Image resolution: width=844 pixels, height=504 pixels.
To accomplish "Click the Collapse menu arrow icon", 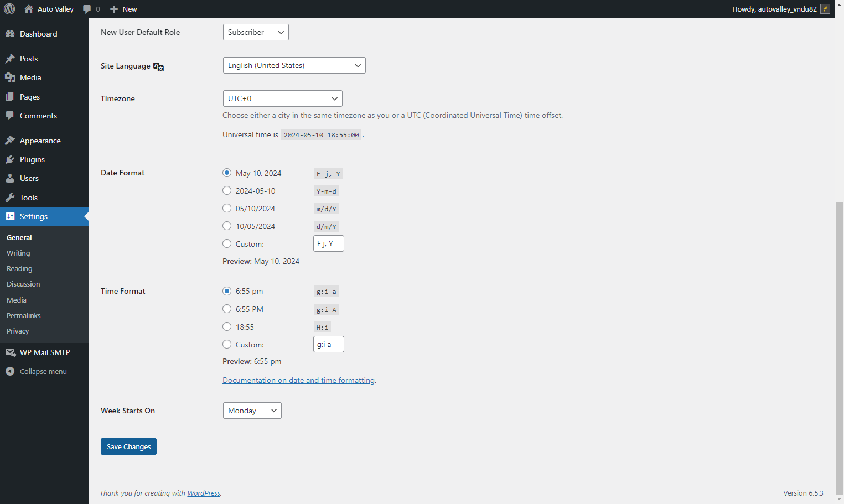I will (10, 371).
